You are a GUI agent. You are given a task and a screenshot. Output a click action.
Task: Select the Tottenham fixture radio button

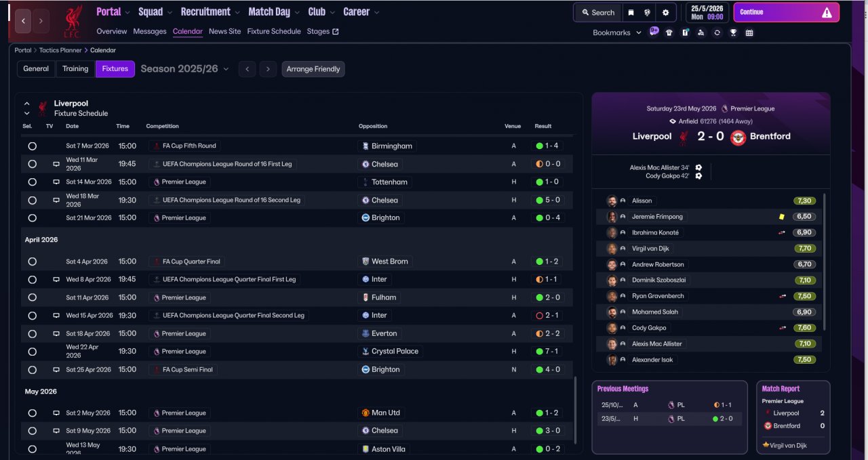[x=32, y=182]
